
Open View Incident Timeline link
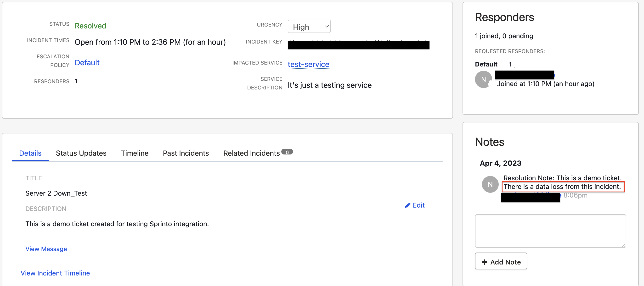pyautogui.click(x=55, y=273)
